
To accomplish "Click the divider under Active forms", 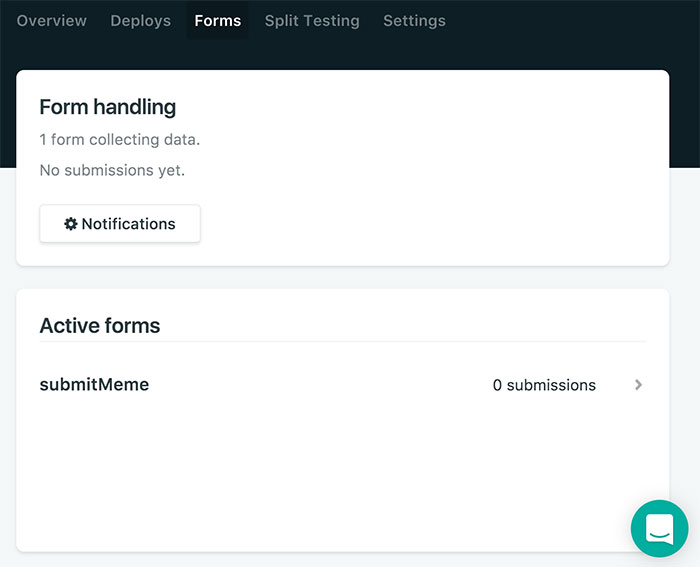I will (342, 342).
